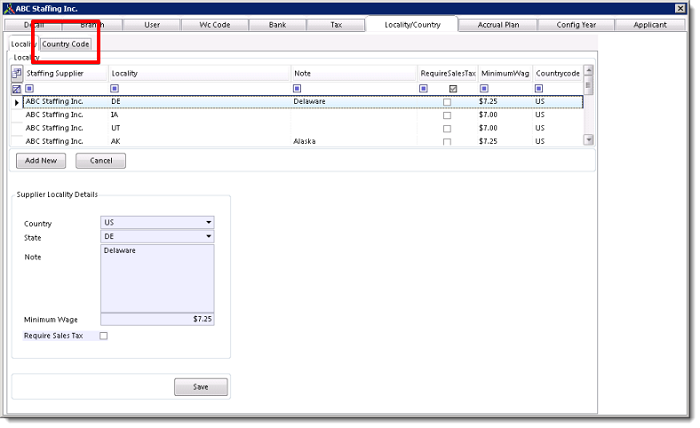This screenshot has height=428, width=700.
Task: Select the IA locality cell
Action: (200, 115)
